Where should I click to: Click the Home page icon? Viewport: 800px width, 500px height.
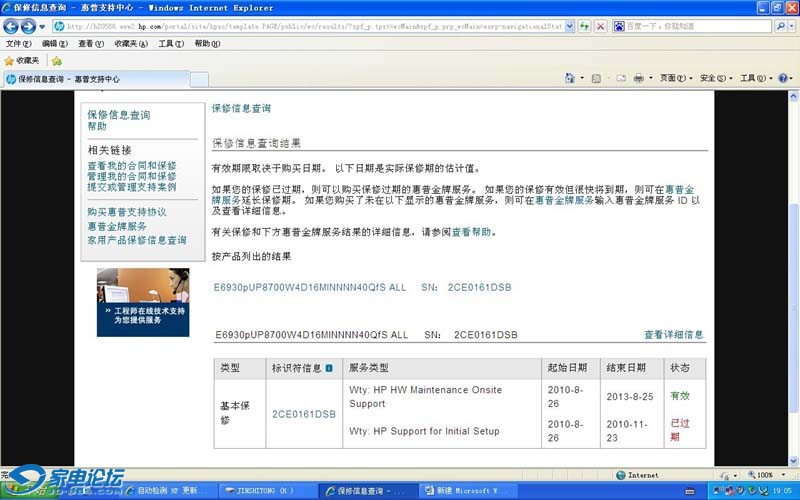pyautogui.click(x=570, y=78)
